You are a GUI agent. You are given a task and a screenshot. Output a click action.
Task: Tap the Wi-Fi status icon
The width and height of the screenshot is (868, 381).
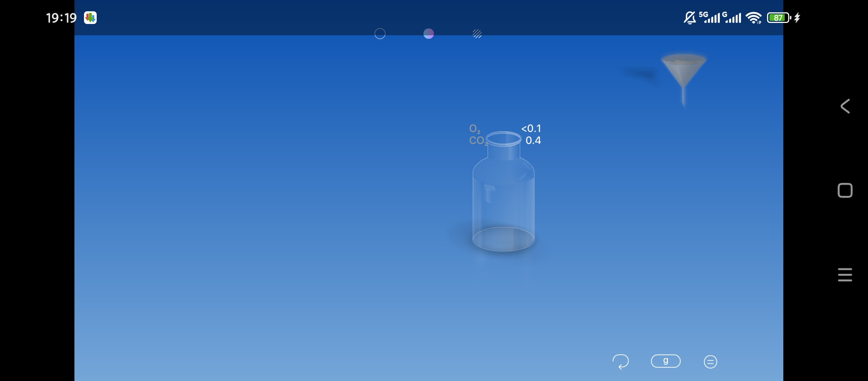click(754, 18)
